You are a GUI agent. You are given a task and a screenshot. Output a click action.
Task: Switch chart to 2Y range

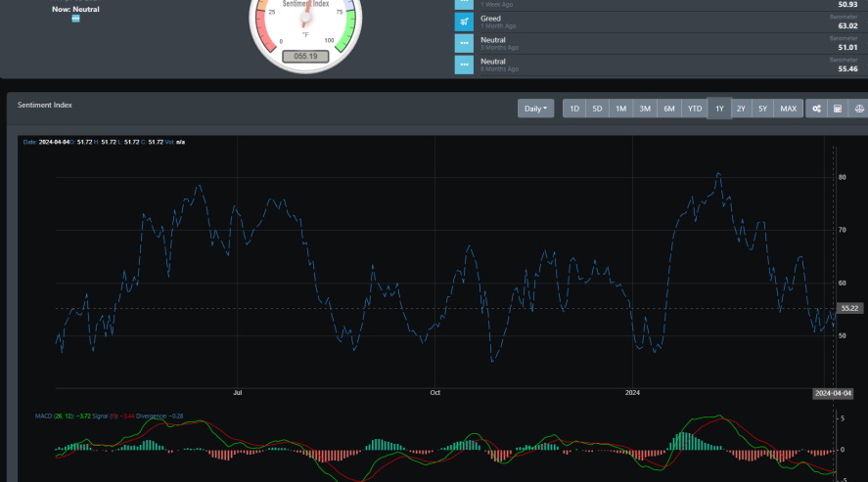pos(741,109)
